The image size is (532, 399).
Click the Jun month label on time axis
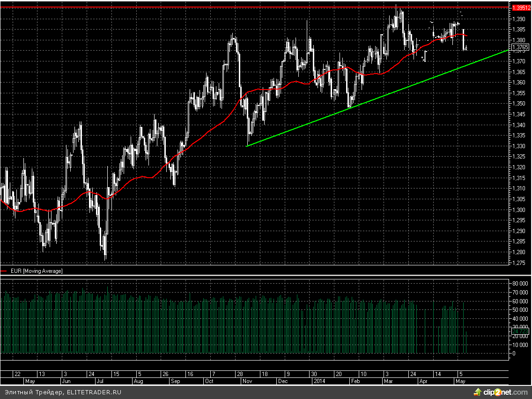(x=66, y=381)
